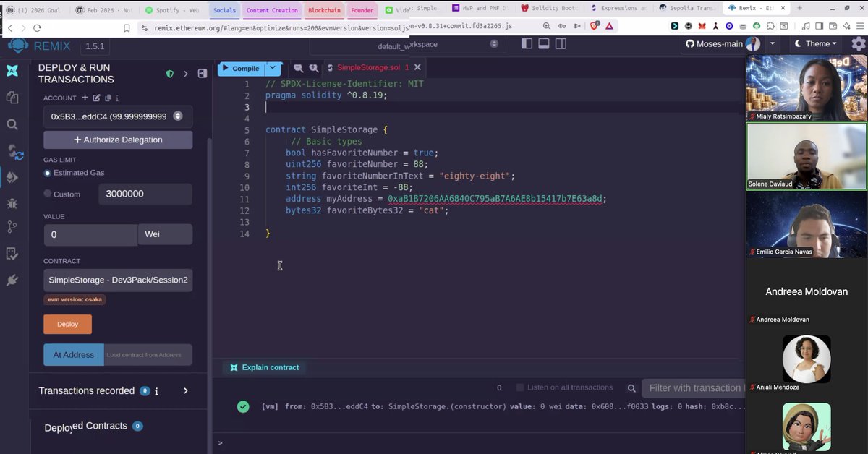Click the Load contract from Address field
This screenshot has height=454, width=868.
148,355
